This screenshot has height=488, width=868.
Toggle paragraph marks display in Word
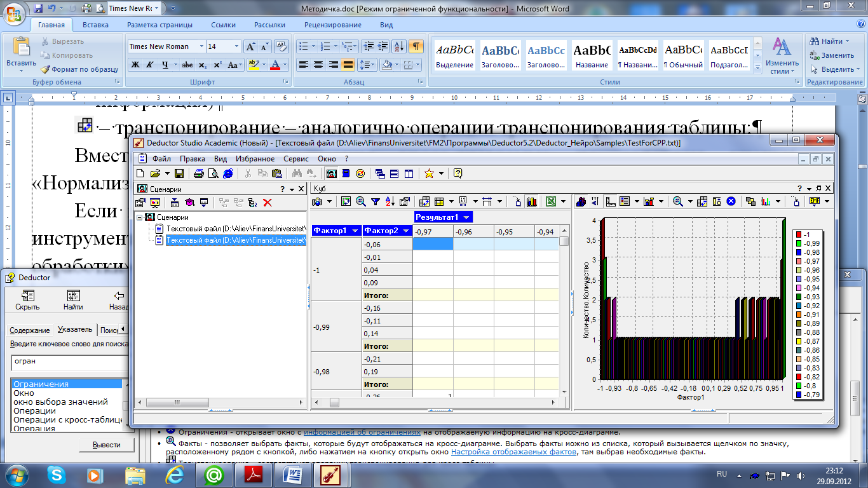tap(416, 46)
